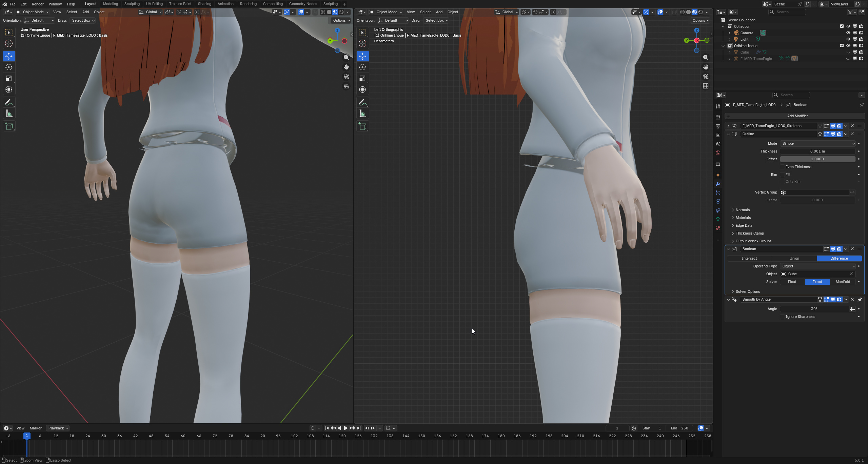The width and height of the screenshot is (868, 464).
Task: Open the Material properties tab
Action: pyautogui.click(x=718, y=228)
